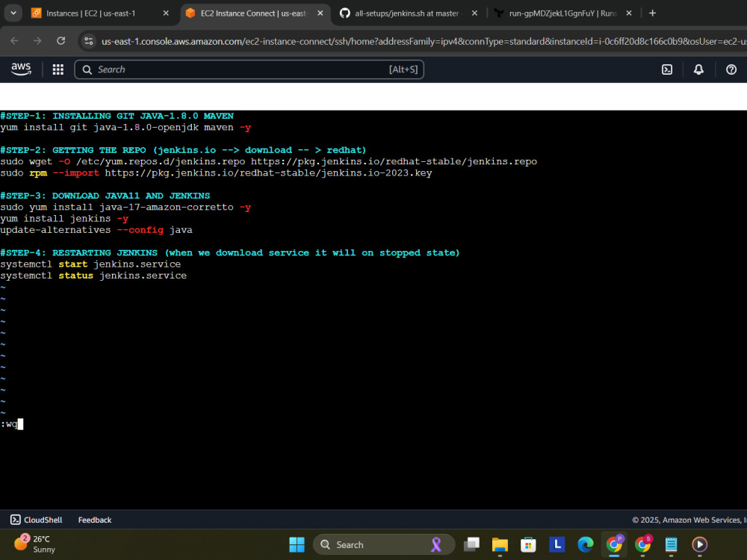Screen dimensions: 747x560
Task: Open the weather widget showing 26°C Sunny
Action: pos(34,544)
